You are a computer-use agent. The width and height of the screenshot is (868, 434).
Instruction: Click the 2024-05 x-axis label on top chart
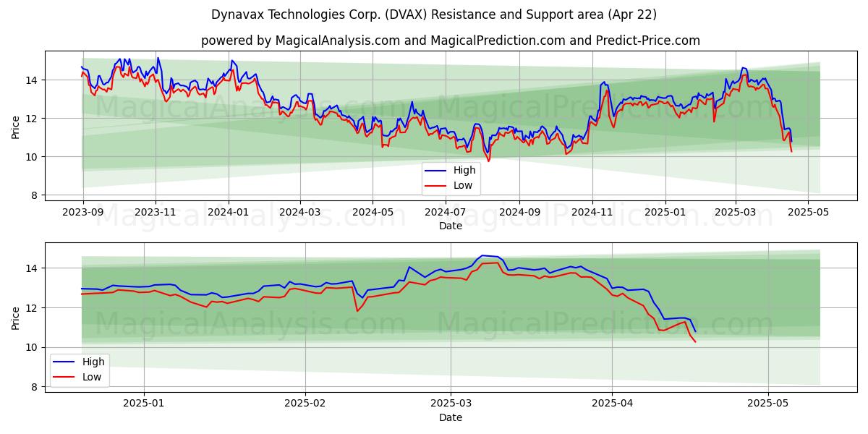pos(373,213)
